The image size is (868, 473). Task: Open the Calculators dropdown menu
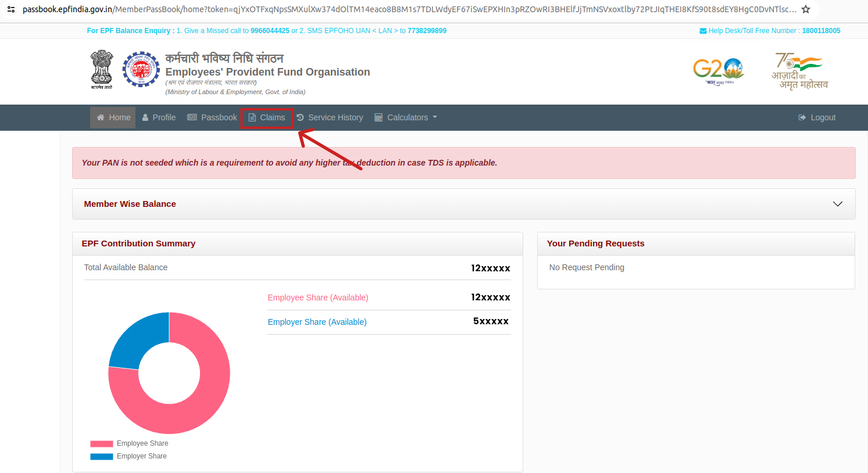(x=406, y=117)
